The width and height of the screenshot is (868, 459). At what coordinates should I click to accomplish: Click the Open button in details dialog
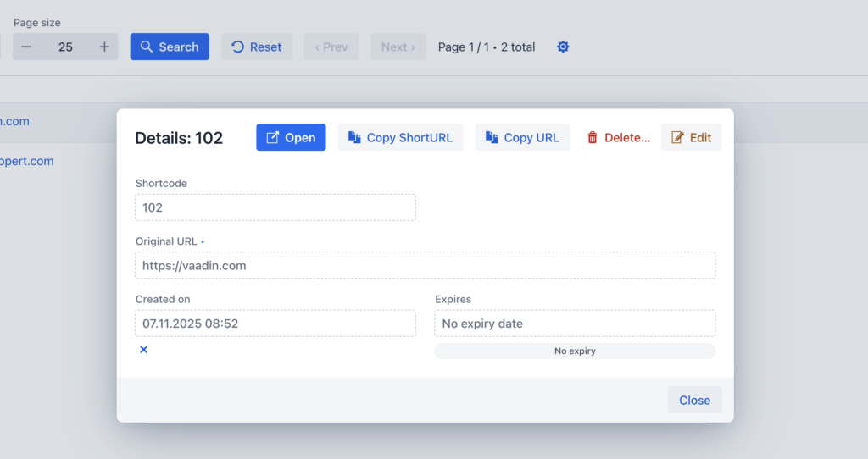291,137
